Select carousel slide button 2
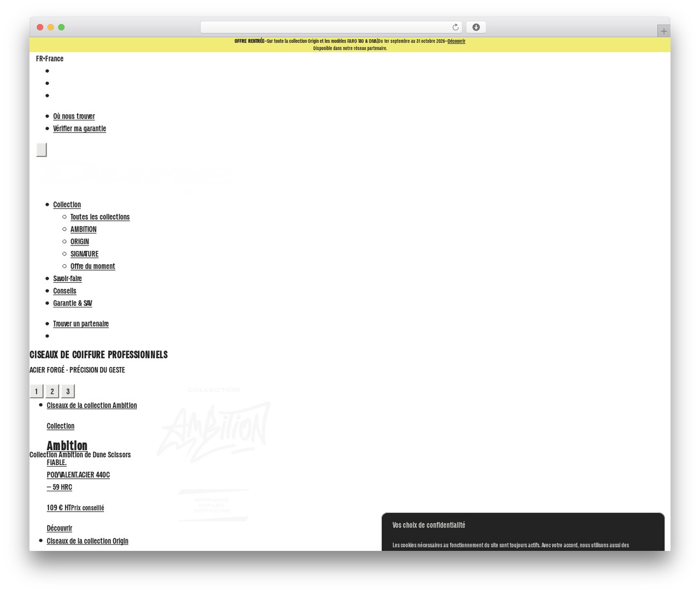The width and height of the screenshot is (700, 593). (x=52, y=391)
